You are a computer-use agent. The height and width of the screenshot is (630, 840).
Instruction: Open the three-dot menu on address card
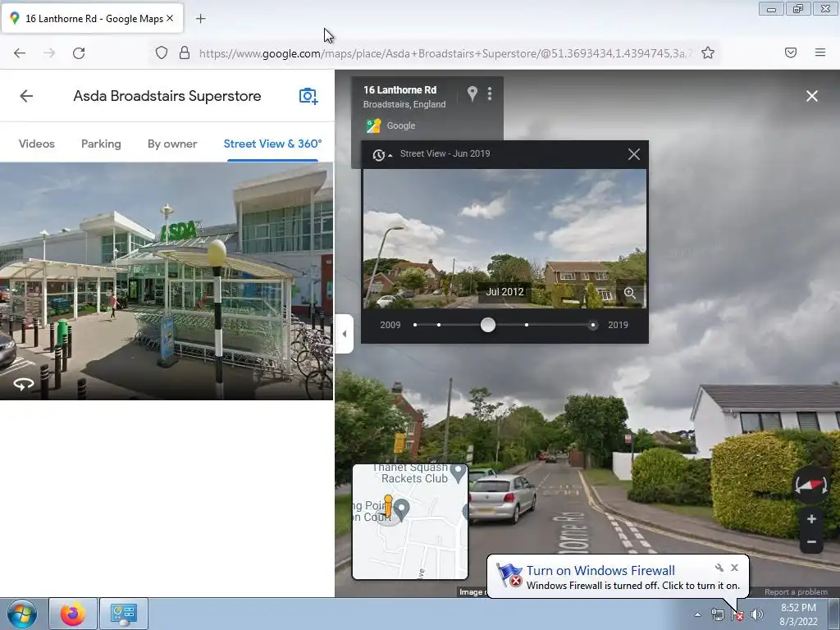pyautogui.click(x=490, y=94)
